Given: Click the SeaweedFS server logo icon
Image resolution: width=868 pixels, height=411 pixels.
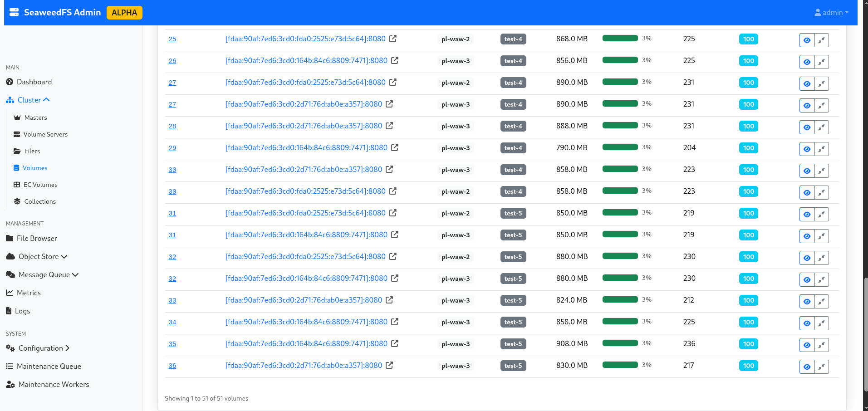Looking at the screenshot, I should pyautogui.click(x=14, y=12).
